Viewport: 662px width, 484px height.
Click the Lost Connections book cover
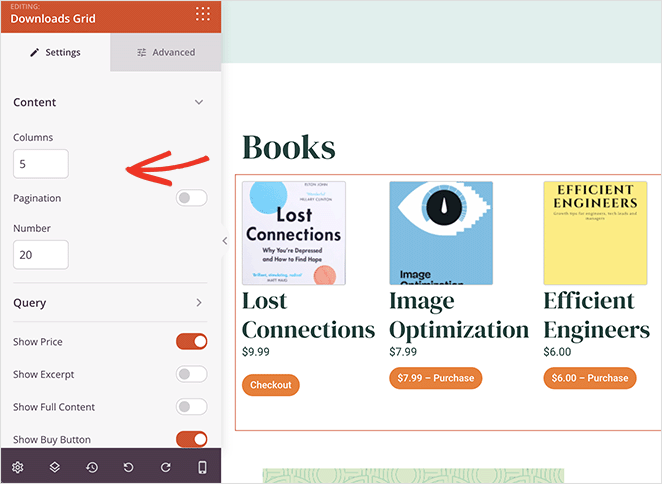294,233
